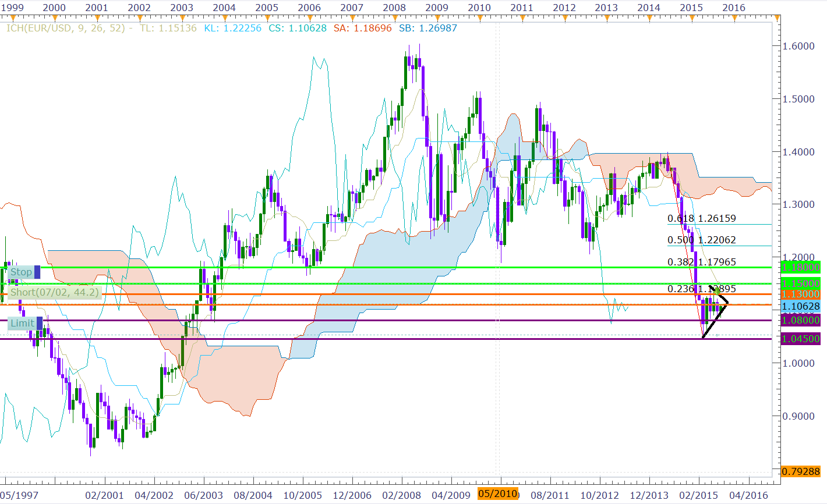827x504 pixels.
Task: Click the orange marker under year 2001
Action: coord(97,19)
